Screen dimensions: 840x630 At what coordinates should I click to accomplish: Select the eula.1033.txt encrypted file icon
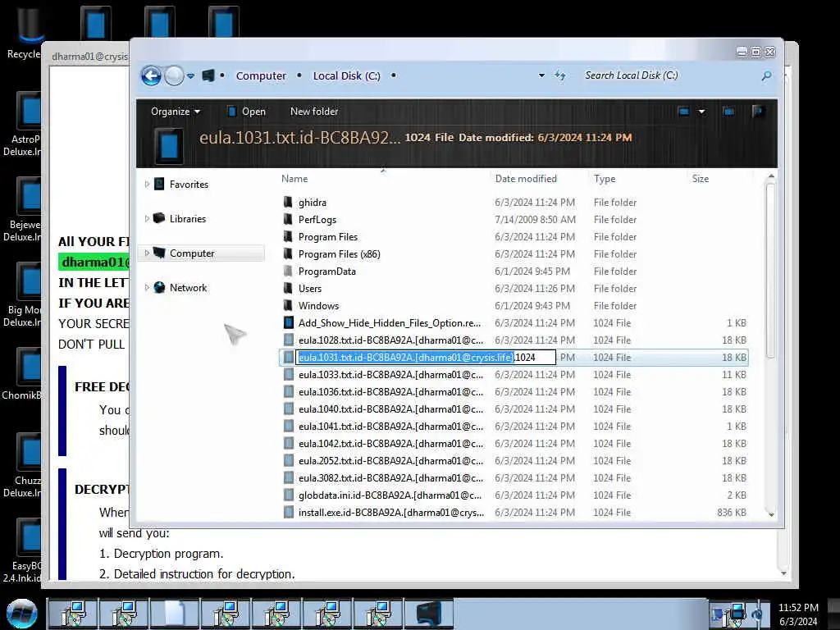click(288, 374)
